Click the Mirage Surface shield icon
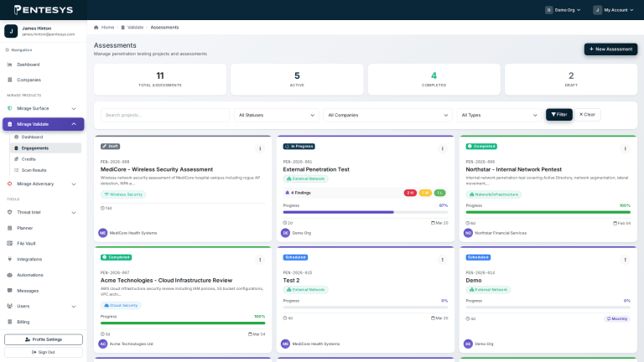 pos(10,108)
